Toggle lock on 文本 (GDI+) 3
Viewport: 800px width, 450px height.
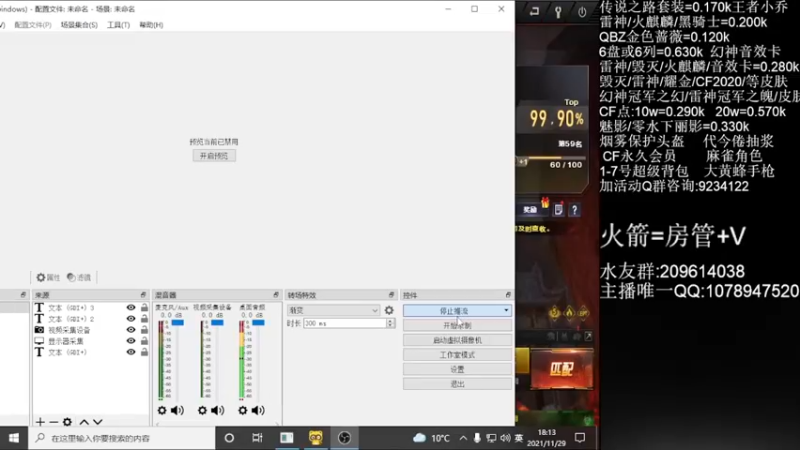point(144,308)
